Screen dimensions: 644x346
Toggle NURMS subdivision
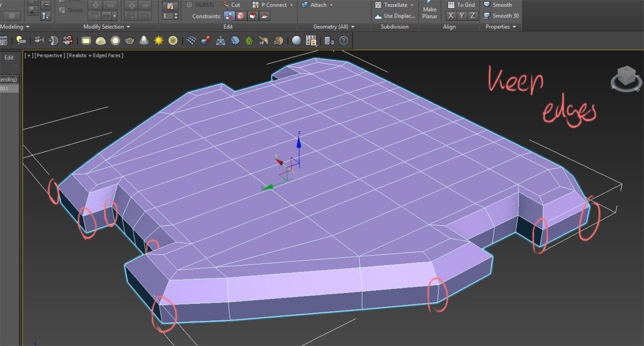click(200, 5)
